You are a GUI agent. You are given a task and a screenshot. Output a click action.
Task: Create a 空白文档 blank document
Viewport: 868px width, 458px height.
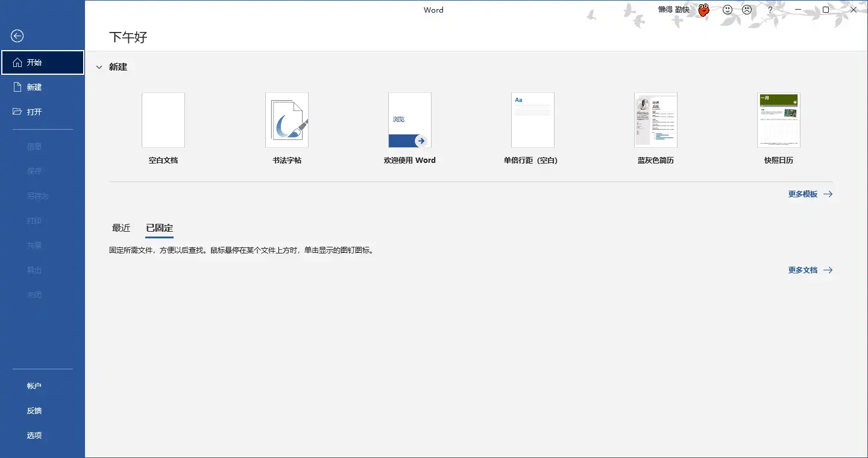pos(163,120)
